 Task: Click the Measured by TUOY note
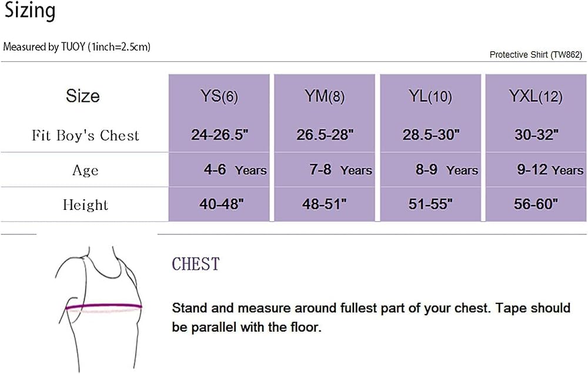[x=77, y=47]
